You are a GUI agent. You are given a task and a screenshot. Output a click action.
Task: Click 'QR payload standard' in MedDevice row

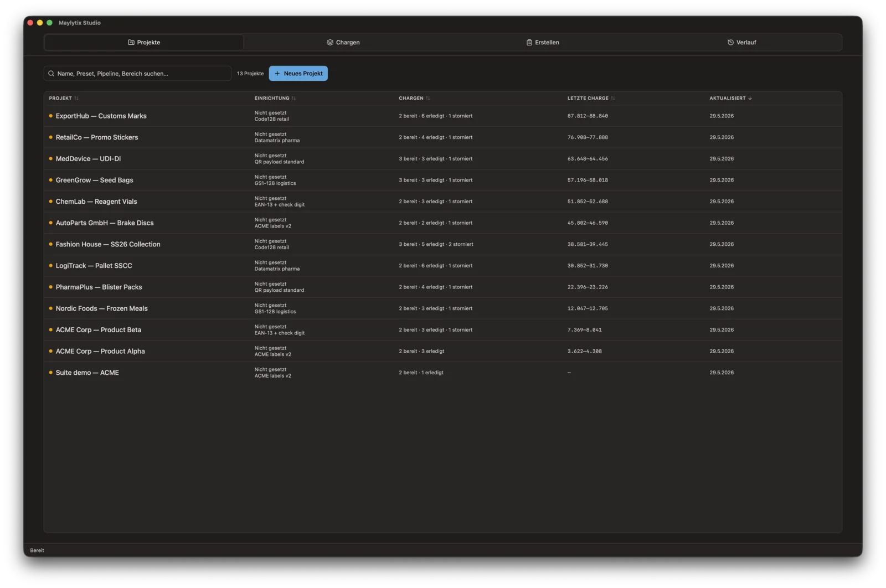pos(279,162)
